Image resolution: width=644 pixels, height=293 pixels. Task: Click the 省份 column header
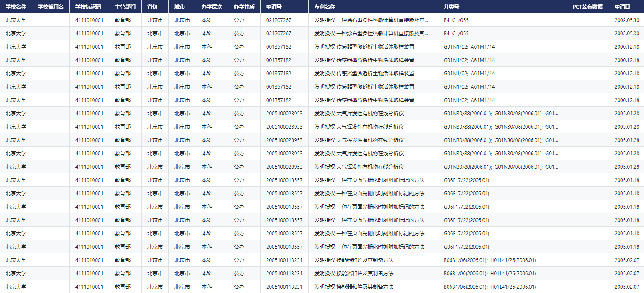[155, 7]
